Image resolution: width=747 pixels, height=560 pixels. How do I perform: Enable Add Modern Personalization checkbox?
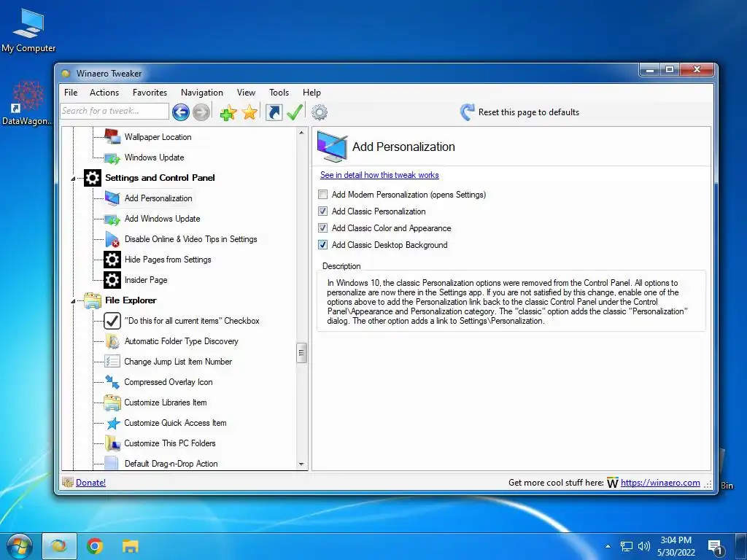(x=323, y=194)
